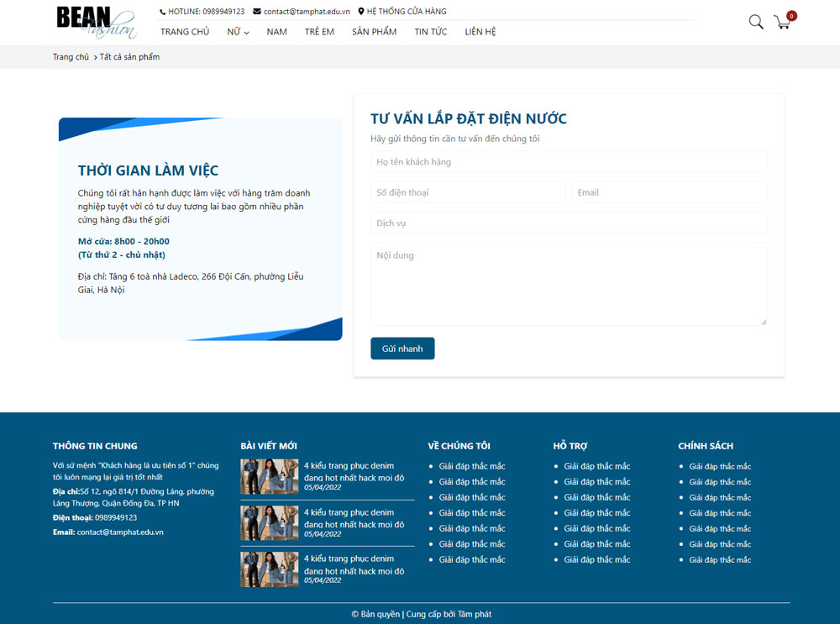840x624 pixels.
Task: Open the shopping cart icon
Action: coord(782,22)
